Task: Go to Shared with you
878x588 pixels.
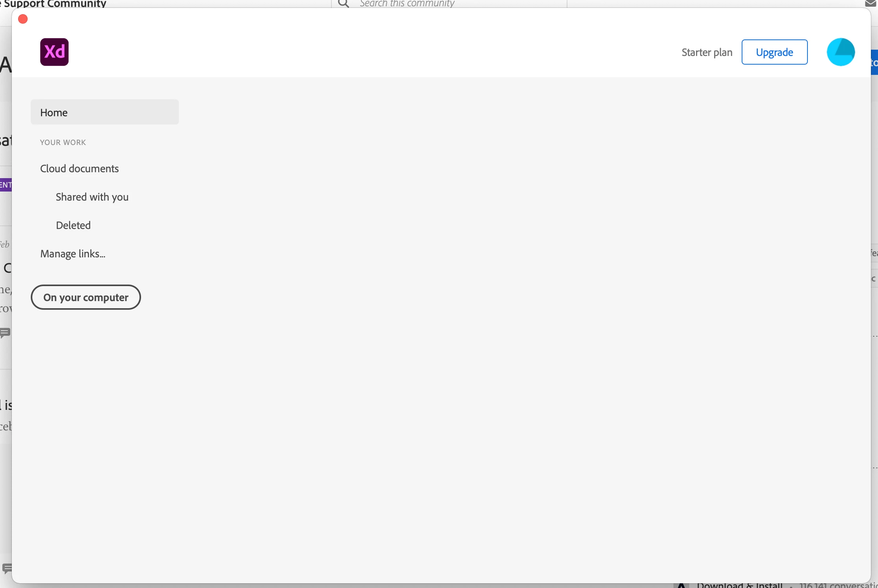Action: coord(92,197)
